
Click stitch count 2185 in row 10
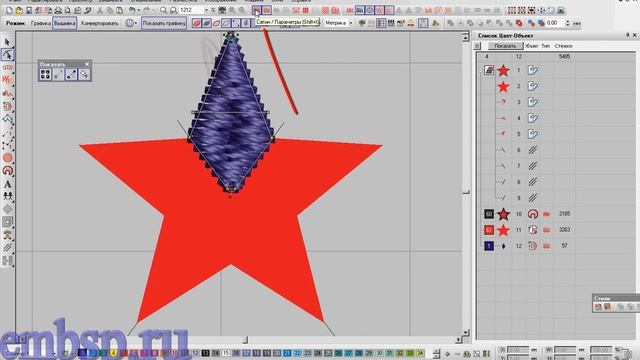coord(564,214)
